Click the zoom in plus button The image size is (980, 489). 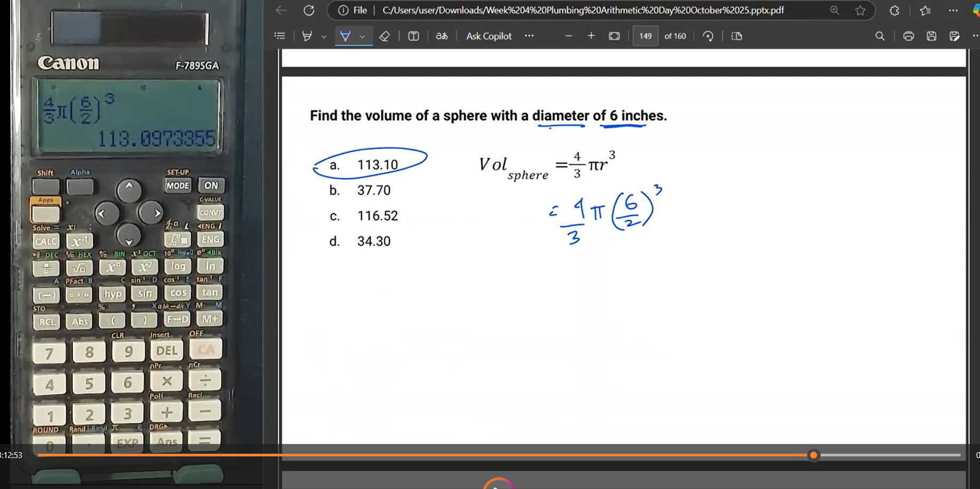591,36
